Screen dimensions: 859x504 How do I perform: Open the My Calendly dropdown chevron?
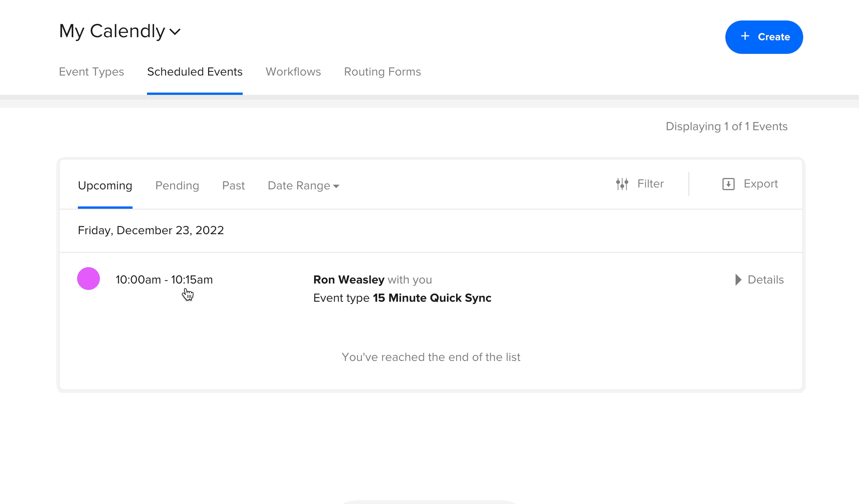[175, 32]
